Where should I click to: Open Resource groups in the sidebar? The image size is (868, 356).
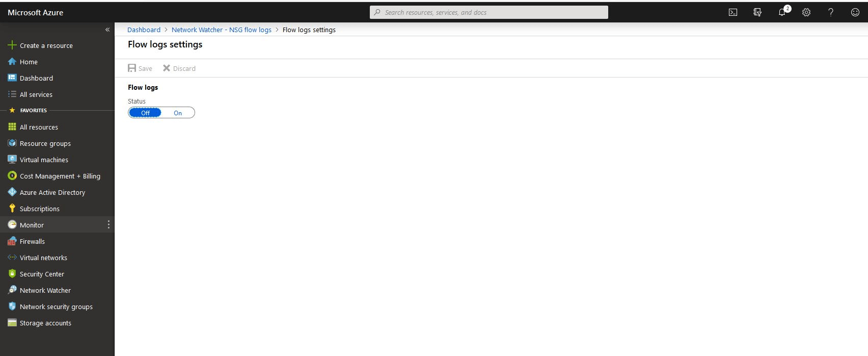pos(45,143)
